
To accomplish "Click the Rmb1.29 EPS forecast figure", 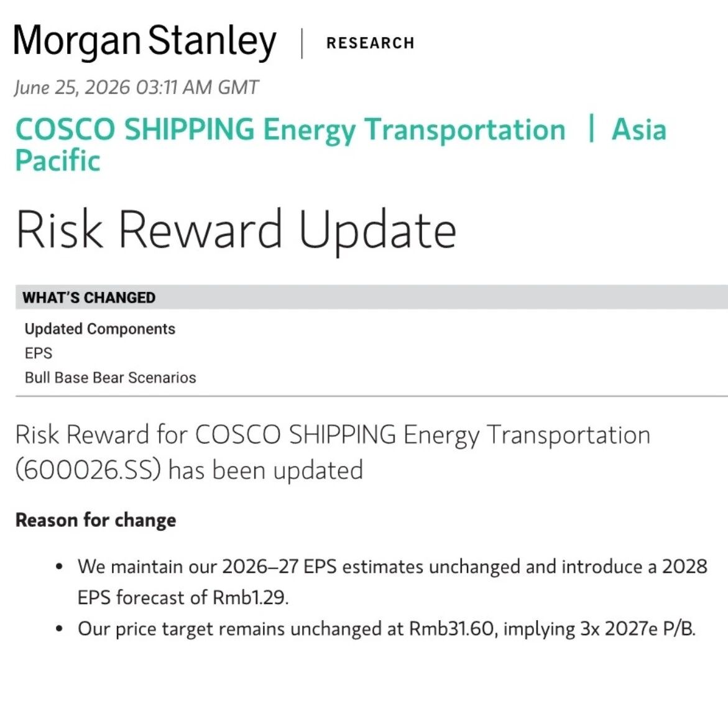I will [x=251, y=598].
